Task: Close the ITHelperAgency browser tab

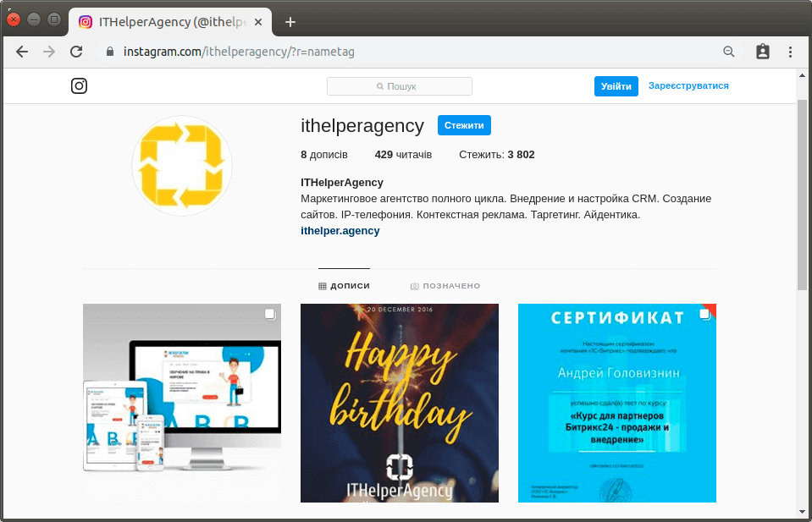Action: click(x=258, y=22)
